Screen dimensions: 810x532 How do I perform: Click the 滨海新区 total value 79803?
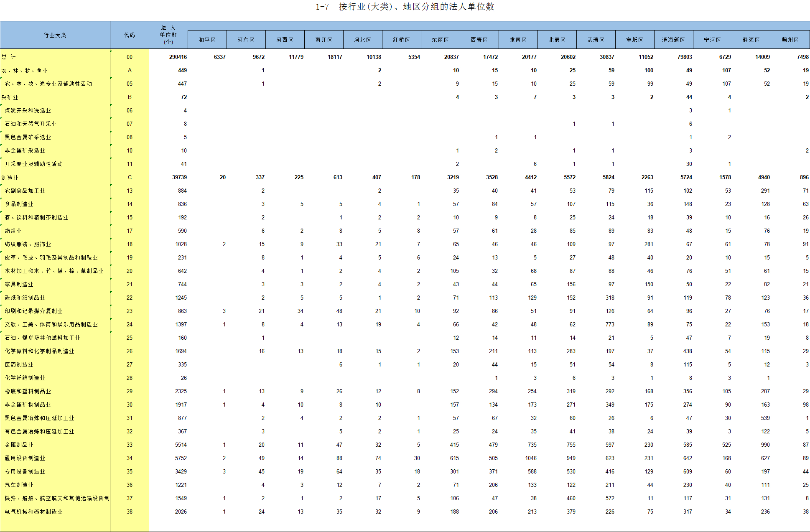[685, 57]
